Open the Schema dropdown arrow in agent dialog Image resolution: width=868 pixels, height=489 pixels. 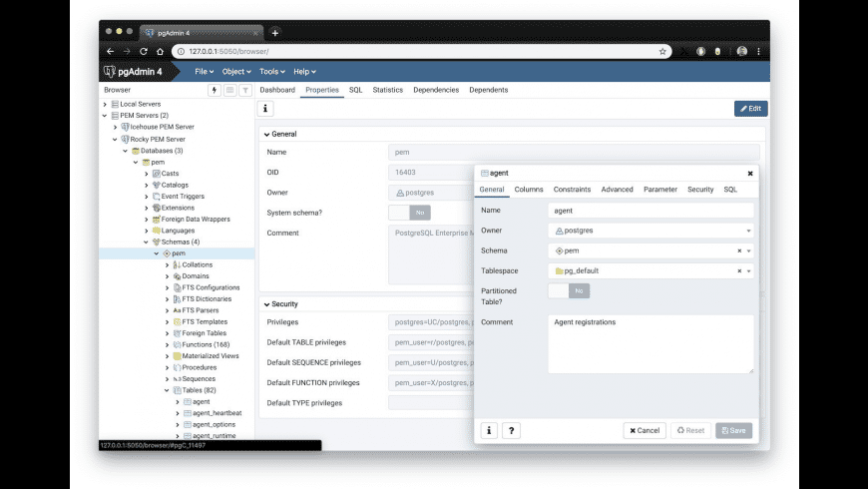point(748,250)
